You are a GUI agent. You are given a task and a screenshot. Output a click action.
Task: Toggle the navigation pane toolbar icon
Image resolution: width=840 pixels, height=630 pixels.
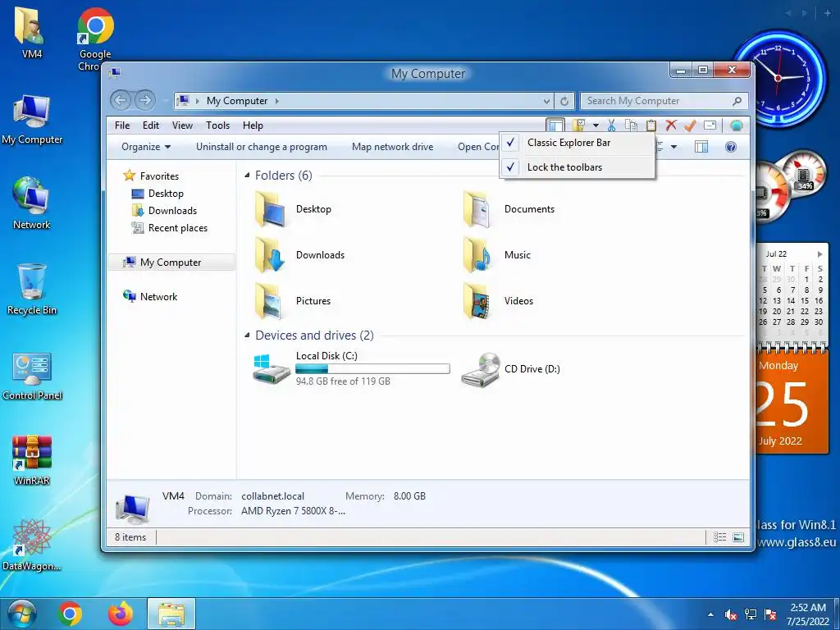pos(555,126)
